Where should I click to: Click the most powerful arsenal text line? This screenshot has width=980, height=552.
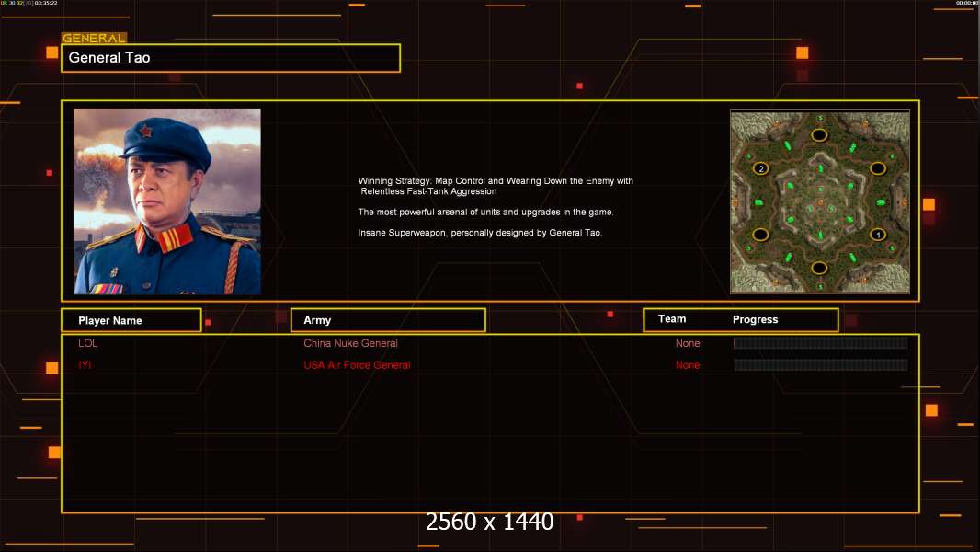485,212
